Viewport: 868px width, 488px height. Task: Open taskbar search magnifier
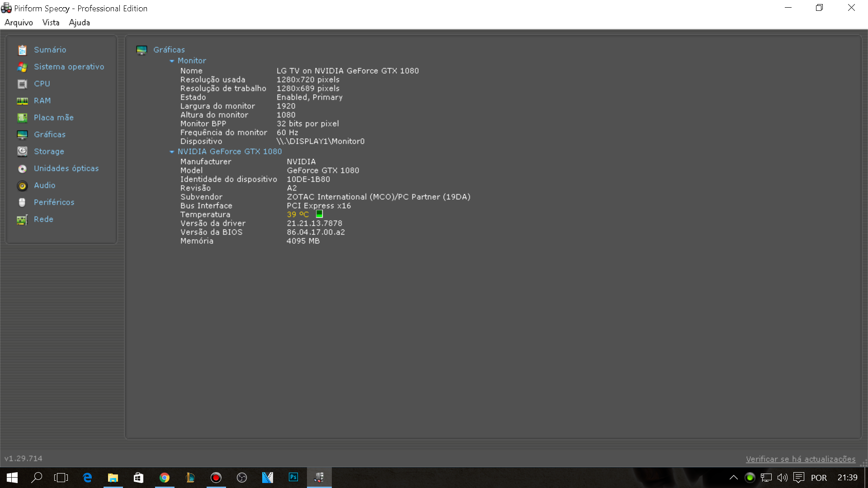(x=37, y=478)
